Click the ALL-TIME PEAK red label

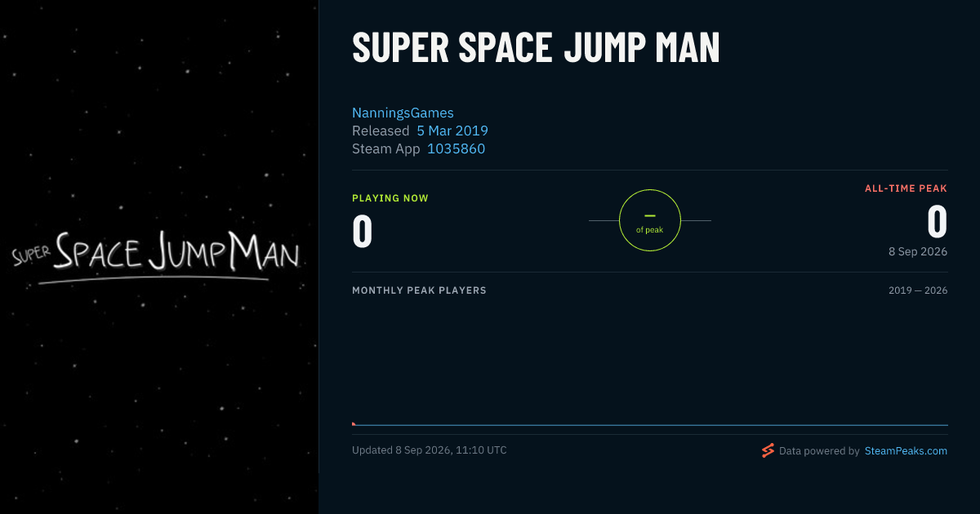tap(906, 188)
